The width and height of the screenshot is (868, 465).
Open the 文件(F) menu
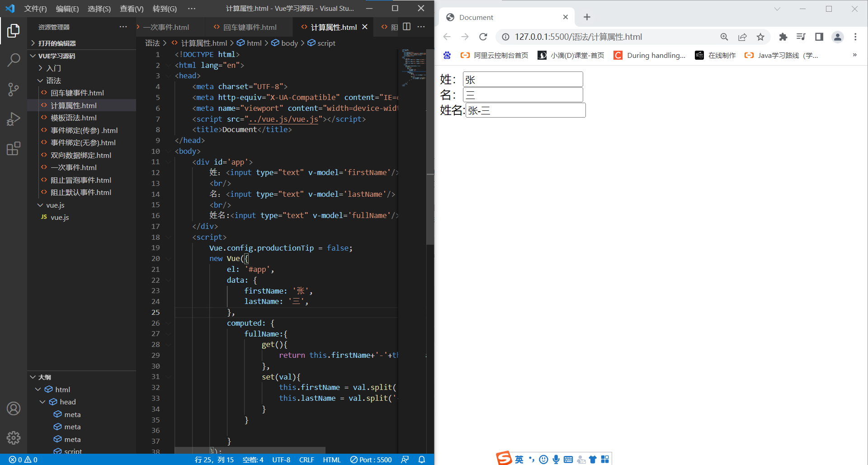pyautogui.click(x=35, y=9)
